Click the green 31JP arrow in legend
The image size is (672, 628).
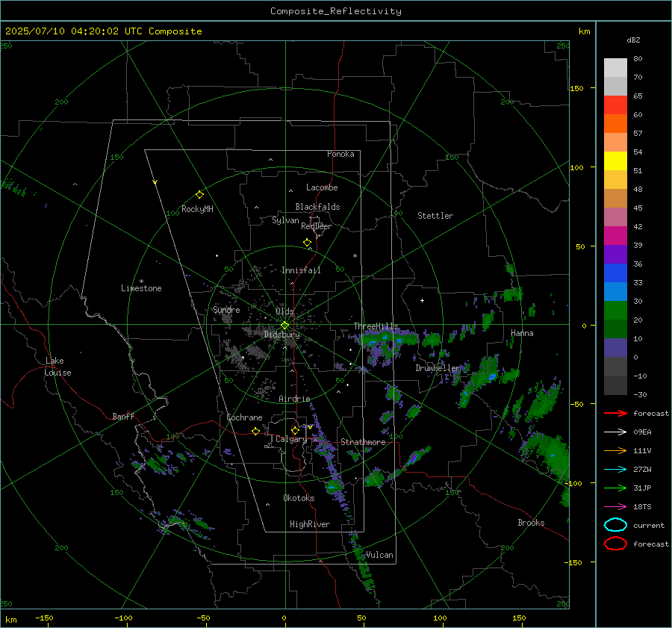click(x=615, y=488)
